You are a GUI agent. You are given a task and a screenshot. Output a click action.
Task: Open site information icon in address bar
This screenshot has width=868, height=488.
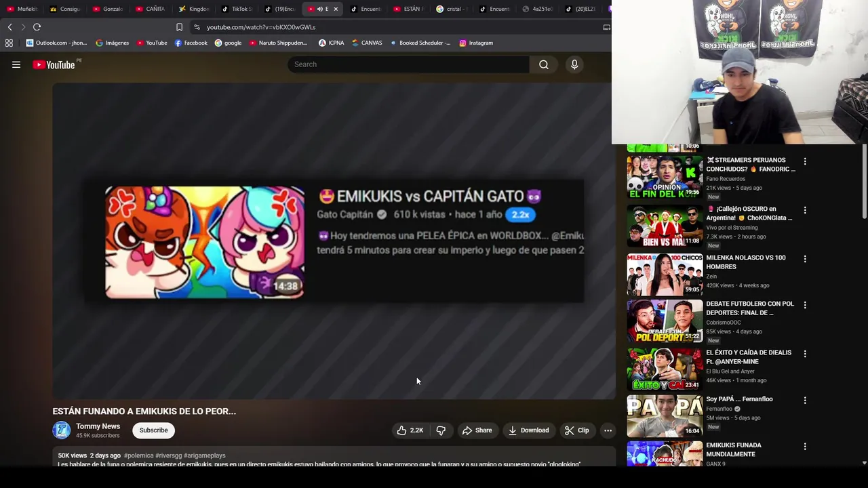coord(197,27)
